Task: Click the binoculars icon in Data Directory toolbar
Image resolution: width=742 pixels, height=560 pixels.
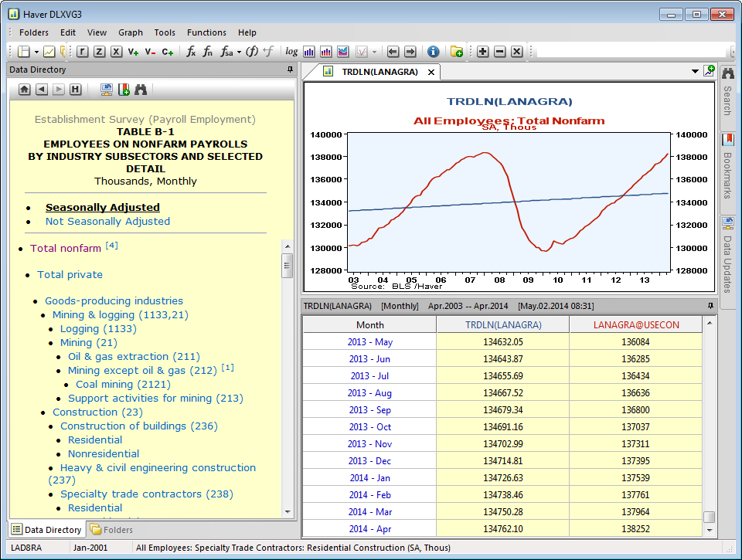Action: [x=141, y=90]
